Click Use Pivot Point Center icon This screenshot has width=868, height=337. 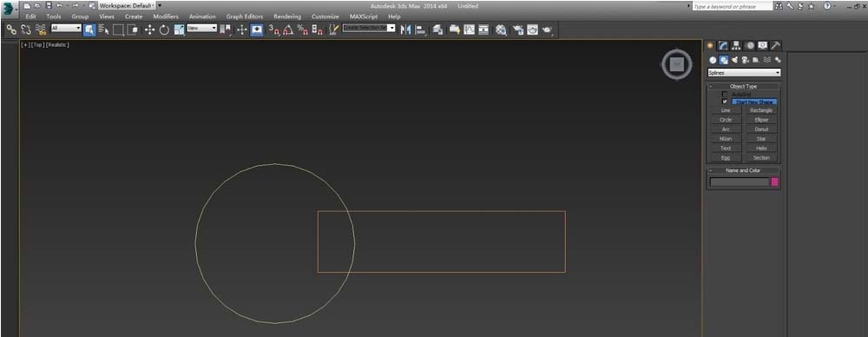coord(226,30)
